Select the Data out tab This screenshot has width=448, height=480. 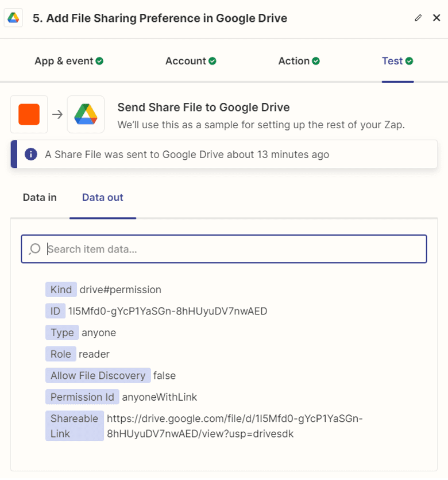(x=103, y=197)
